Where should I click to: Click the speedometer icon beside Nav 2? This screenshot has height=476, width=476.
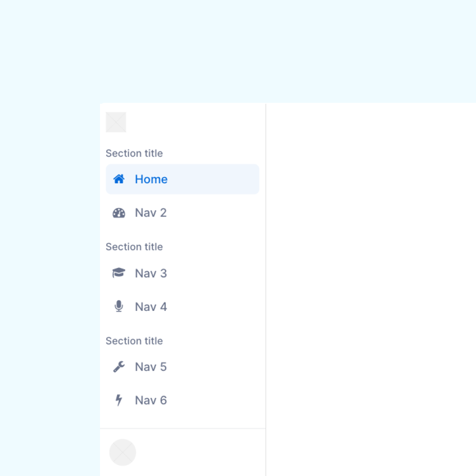click(x=119, y=212)
